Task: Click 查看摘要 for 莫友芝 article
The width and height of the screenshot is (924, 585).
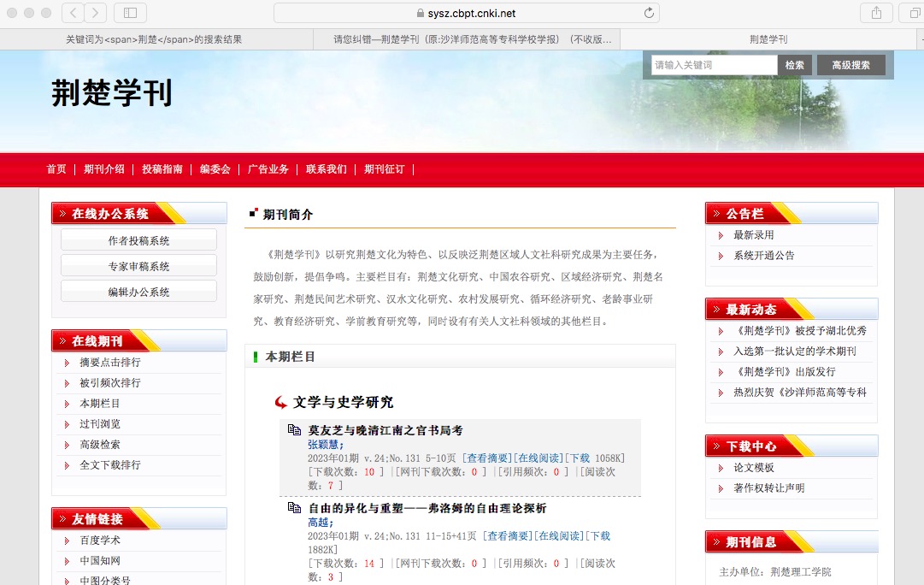Action: click(x=487, y=458)
